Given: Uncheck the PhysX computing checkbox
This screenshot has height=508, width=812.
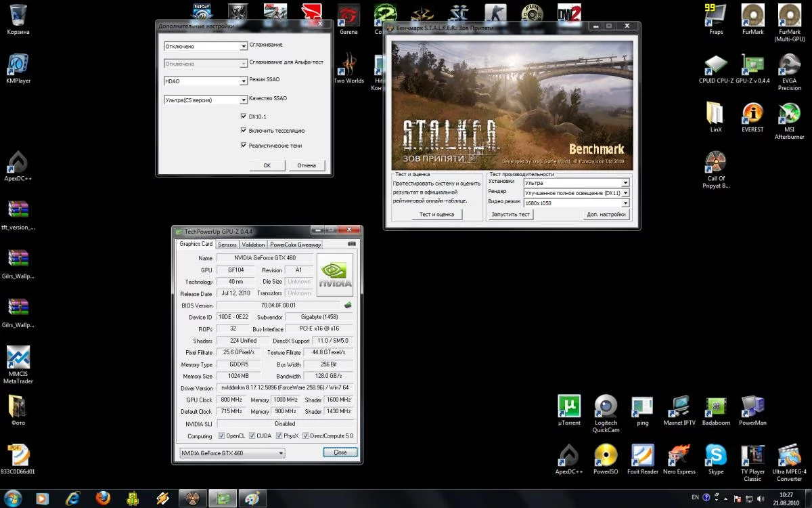Looking at the screenshot, I should [279, 436].
